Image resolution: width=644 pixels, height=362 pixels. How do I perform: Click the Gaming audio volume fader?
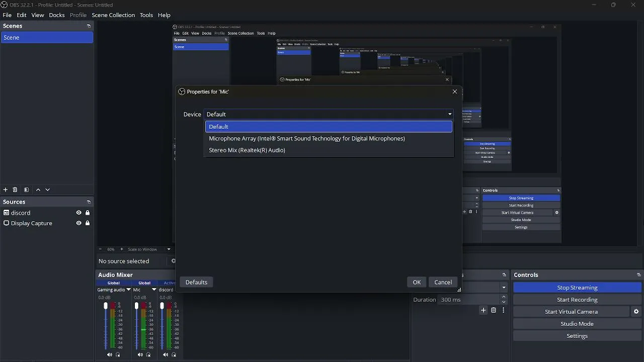[106, 306]
